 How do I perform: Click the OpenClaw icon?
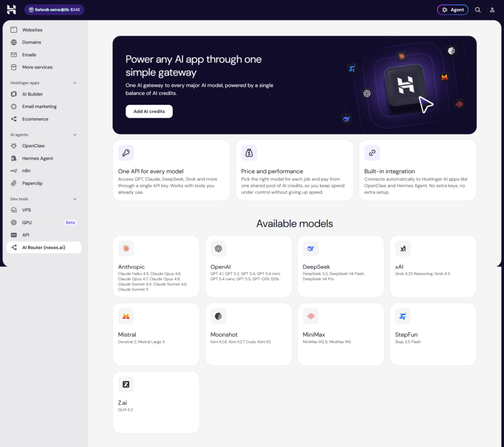(14, 146)
